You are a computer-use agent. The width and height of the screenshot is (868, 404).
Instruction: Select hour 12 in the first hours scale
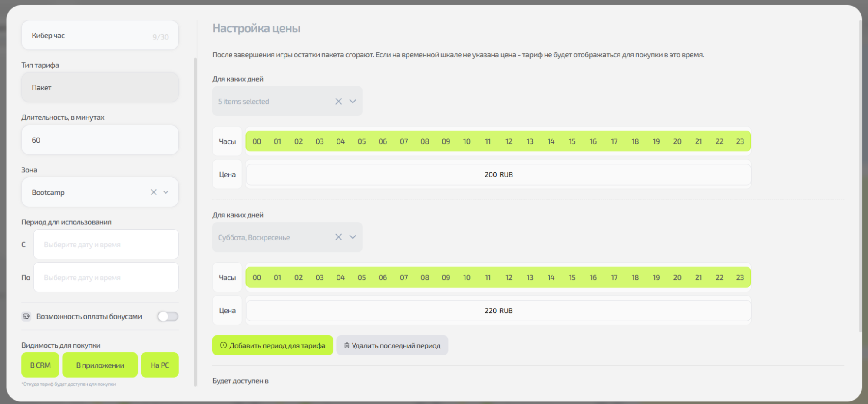(509, 141)
